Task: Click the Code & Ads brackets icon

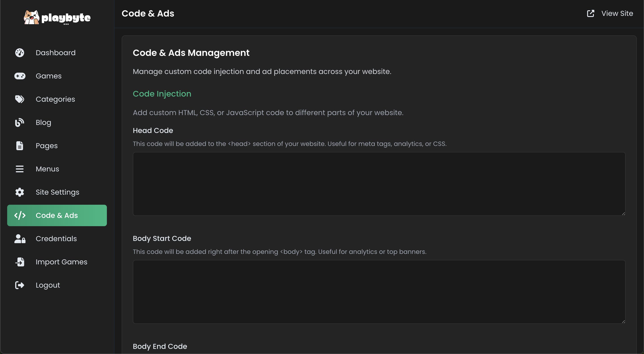Action: [x=20, y=215]
